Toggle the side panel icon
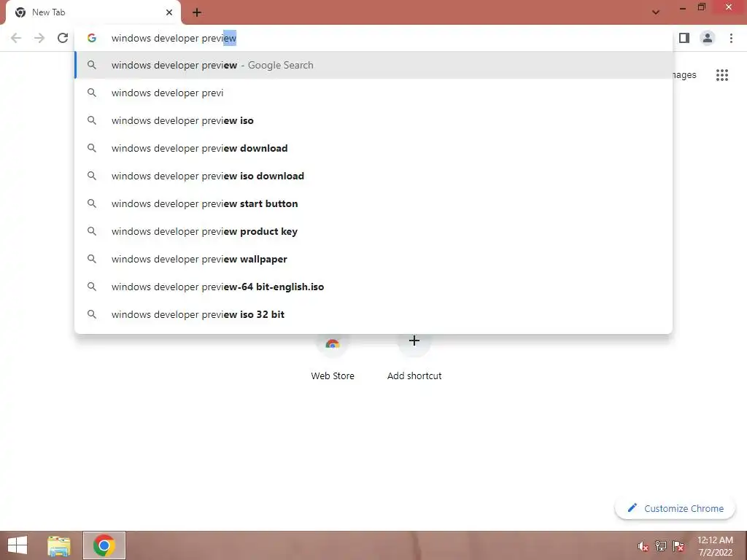Viewport: 747px width, 560px height. tap(684, 38)
